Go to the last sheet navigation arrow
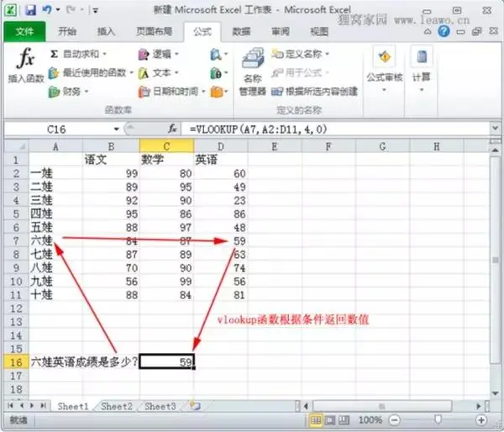 pyautogui.click(x=43, y=406)
